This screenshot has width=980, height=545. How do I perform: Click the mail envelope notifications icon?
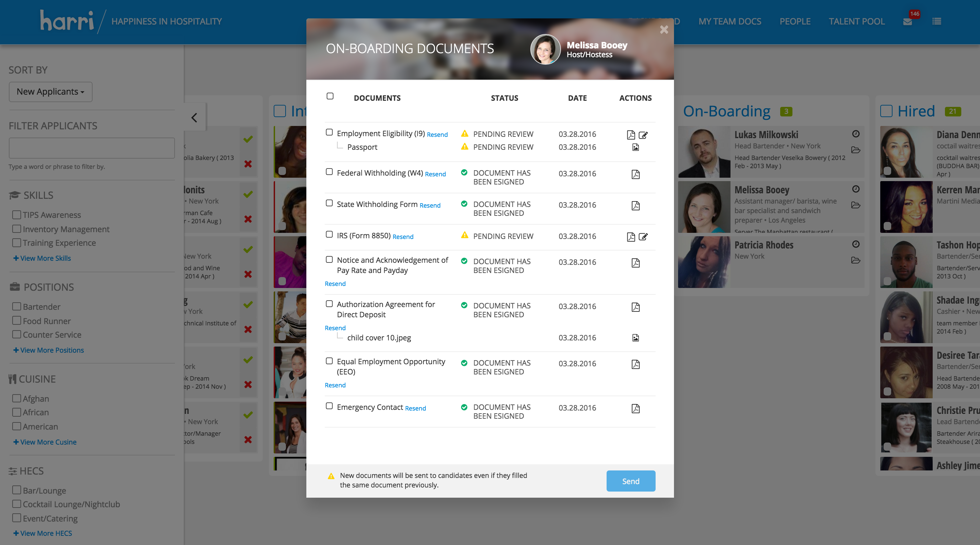907,22
